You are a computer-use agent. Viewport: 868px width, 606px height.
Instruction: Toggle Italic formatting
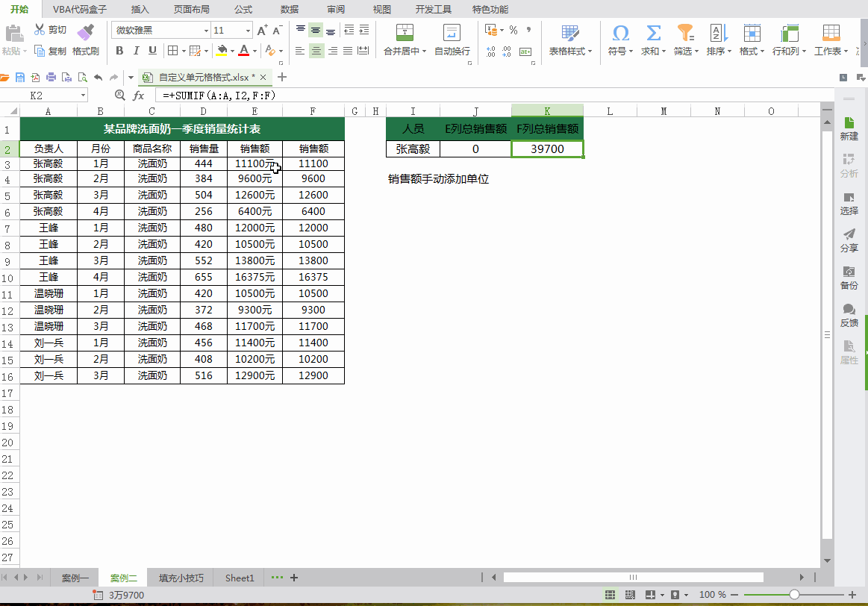pyautogui.click(x=136, y=51)
